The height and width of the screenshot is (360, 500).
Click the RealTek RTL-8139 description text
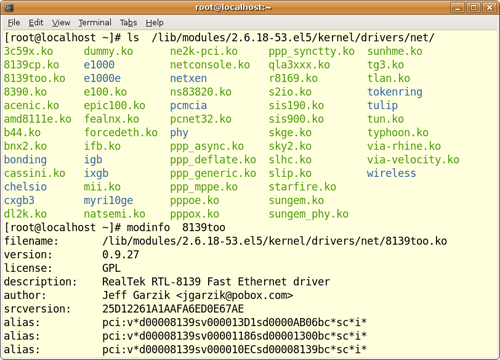[216, 282]
